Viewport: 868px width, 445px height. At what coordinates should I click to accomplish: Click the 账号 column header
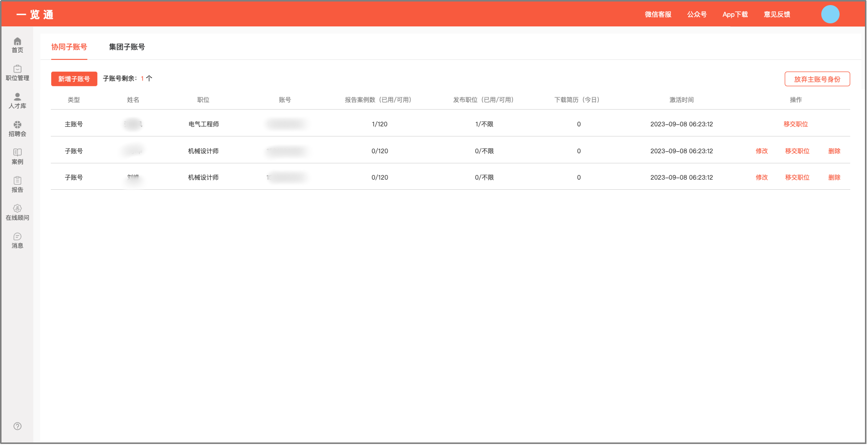tap(285, 100)
